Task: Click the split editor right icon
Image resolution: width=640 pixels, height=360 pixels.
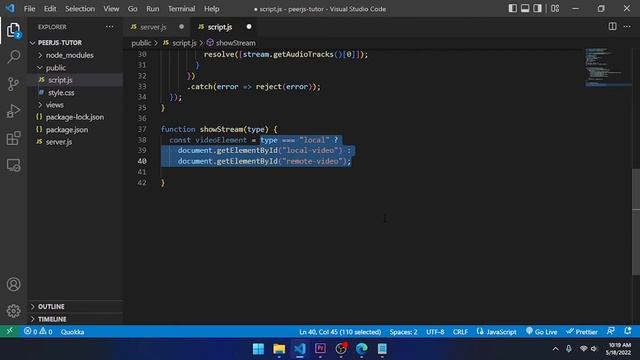Action: point(612,27)
